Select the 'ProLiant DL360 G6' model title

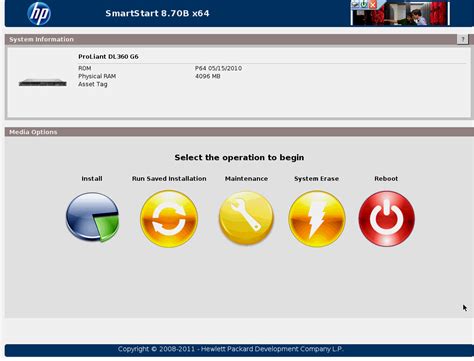(108, 57)
